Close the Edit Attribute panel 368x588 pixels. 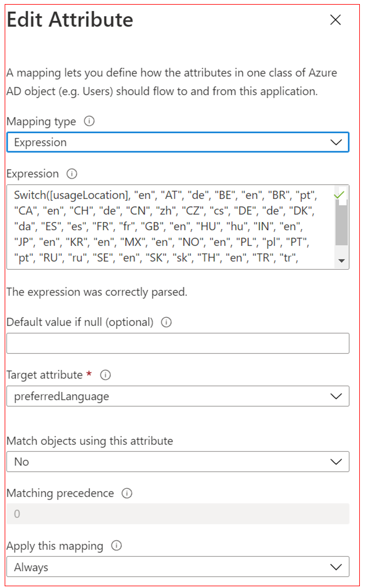click(x=335, y=20)
